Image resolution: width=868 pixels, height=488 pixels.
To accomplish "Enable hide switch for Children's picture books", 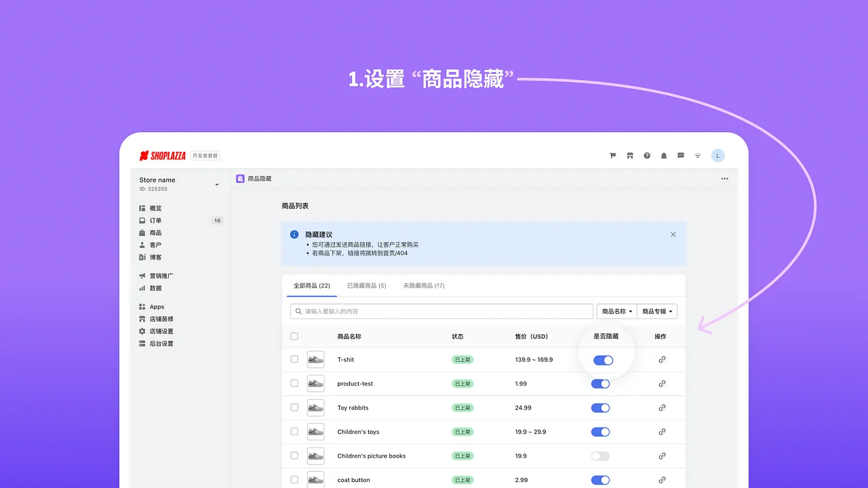I will point(601,456).
